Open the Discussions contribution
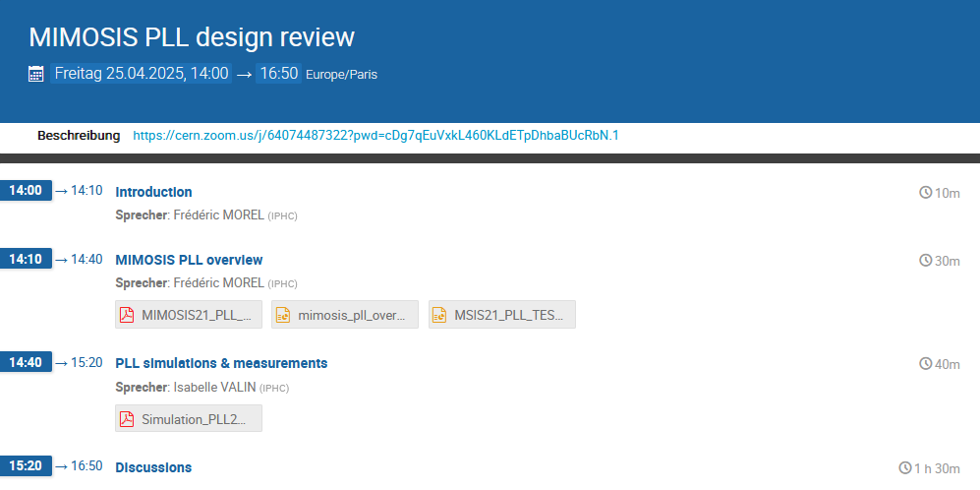This screenshot has width=980, height=490. click(x=153, y=467)
